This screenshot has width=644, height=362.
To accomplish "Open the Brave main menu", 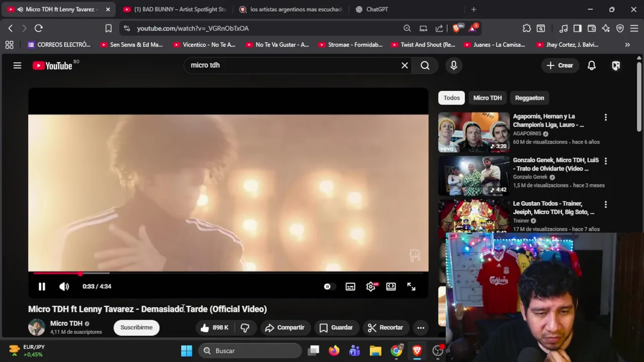I will click(634, 29).
